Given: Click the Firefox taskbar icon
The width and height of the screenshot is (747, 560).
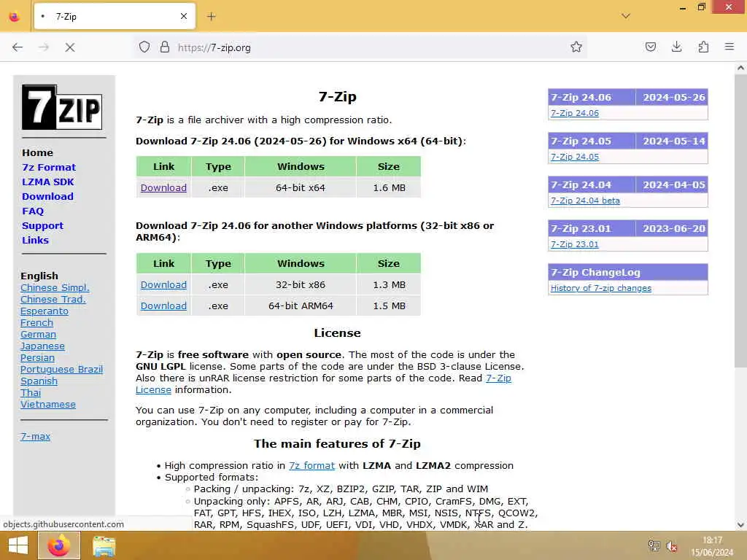Looking at the screenshot, I should click(58, 545).
